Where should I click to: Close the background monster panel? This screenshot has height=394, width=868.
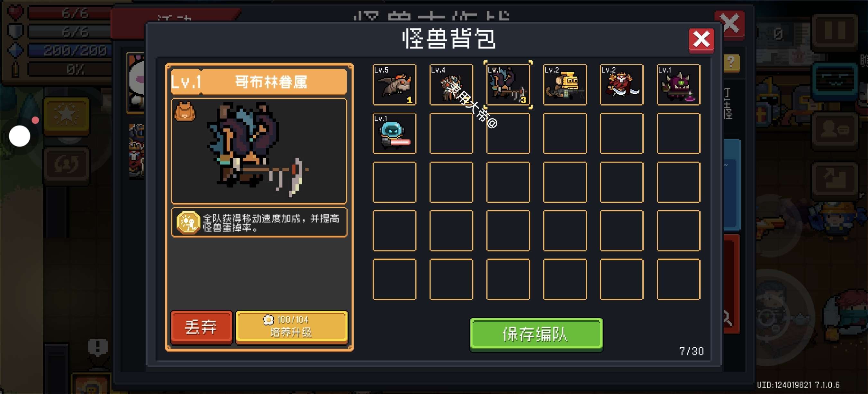(730, 24)
